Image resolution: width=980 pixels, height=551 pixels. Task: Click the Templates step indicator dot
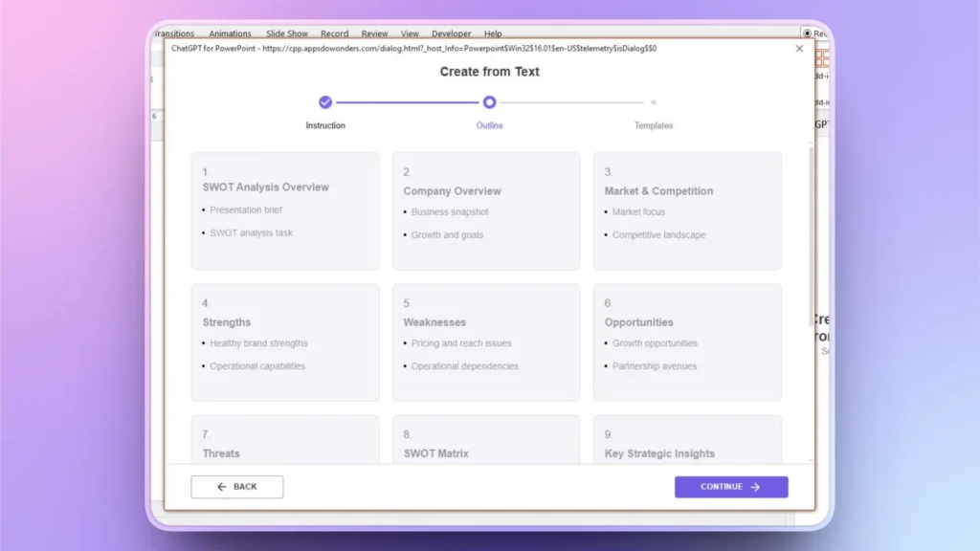pos(654,99)
